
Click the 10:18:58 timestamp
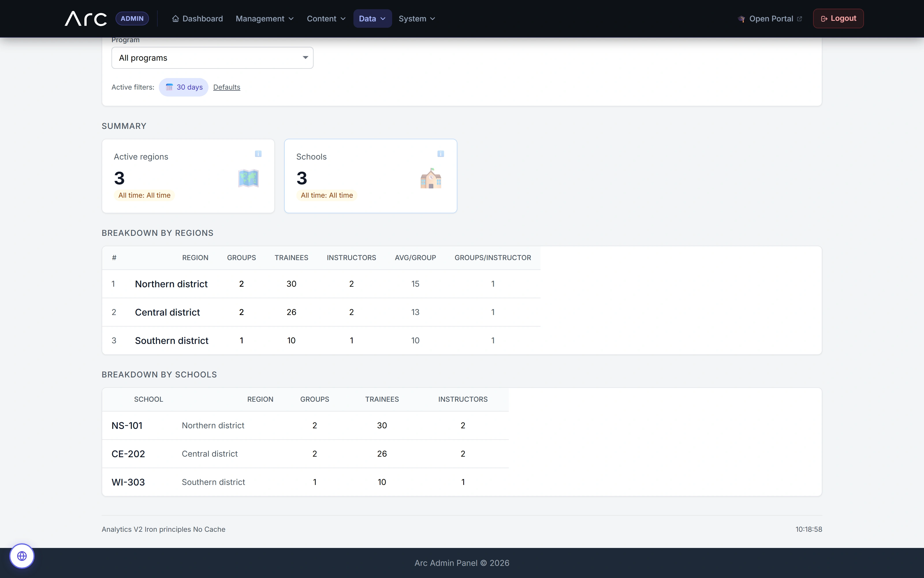(x=809, y=529)
